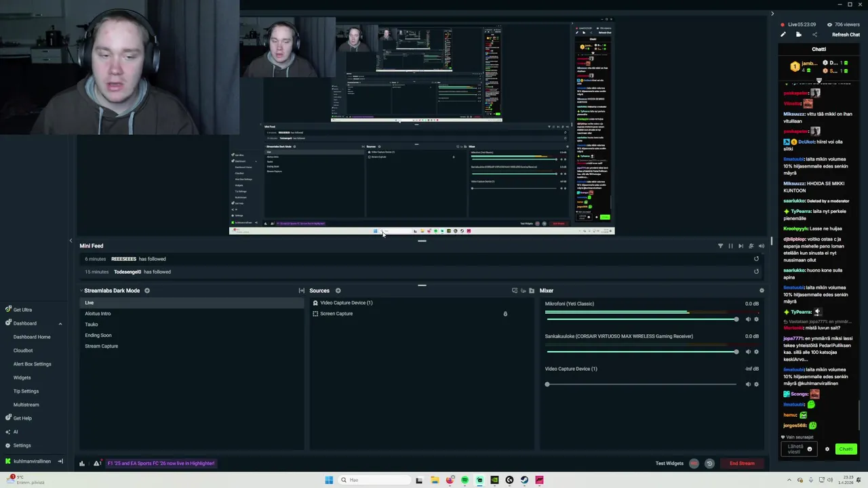Open Mixer advanced settings gear
The image size is (868, 488).
pyautogui.click(x=762, y=291)
